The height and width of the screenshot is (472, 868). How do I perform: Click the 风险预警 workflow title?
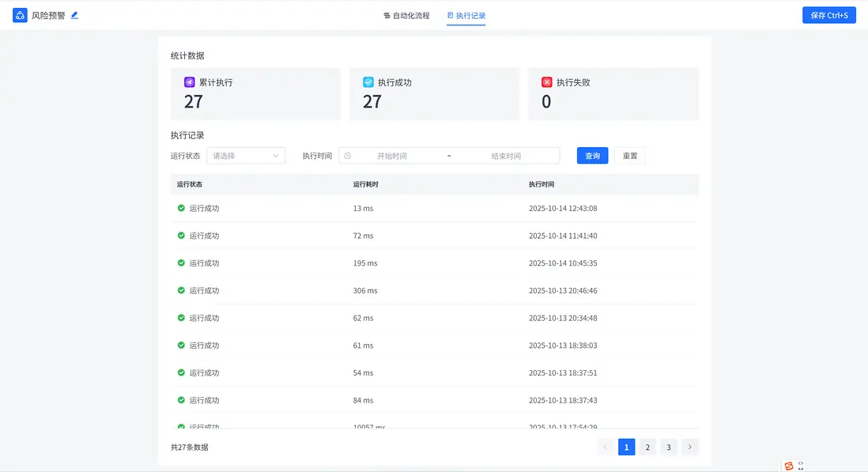[48, 16]
